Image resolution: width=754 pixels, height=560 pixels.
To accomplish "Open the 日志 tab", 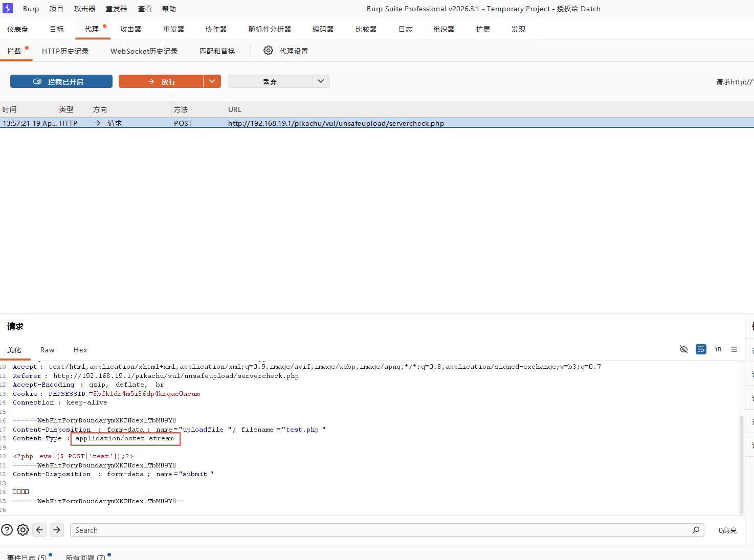I will [x=405, y=29].
